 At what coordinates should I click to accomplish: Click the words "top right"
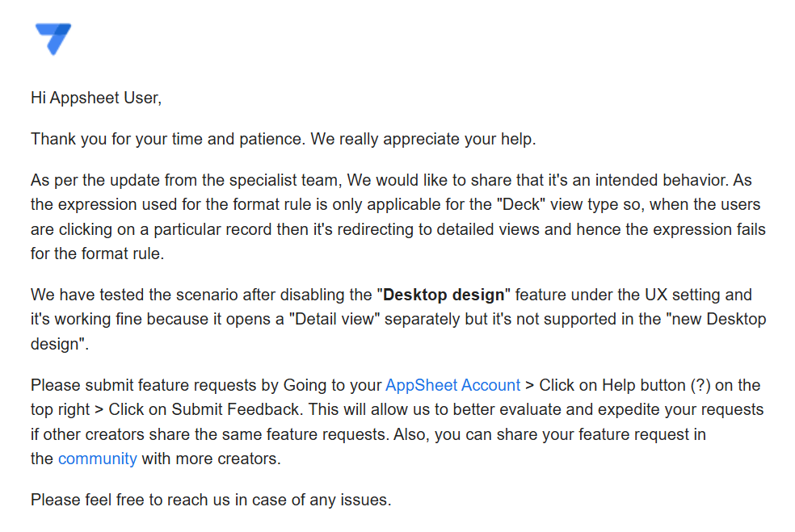[x=60, y=410]
